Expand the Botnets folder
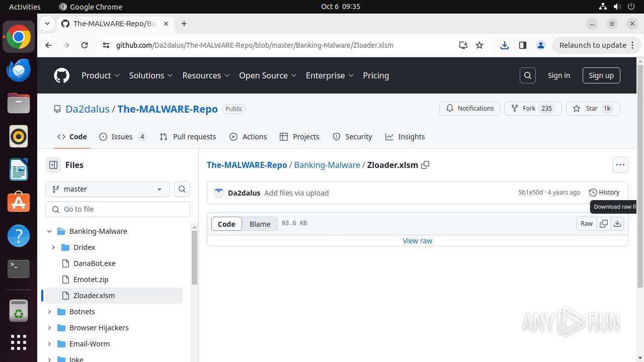This screenshot has height=362, width=644. click(49, 312)
